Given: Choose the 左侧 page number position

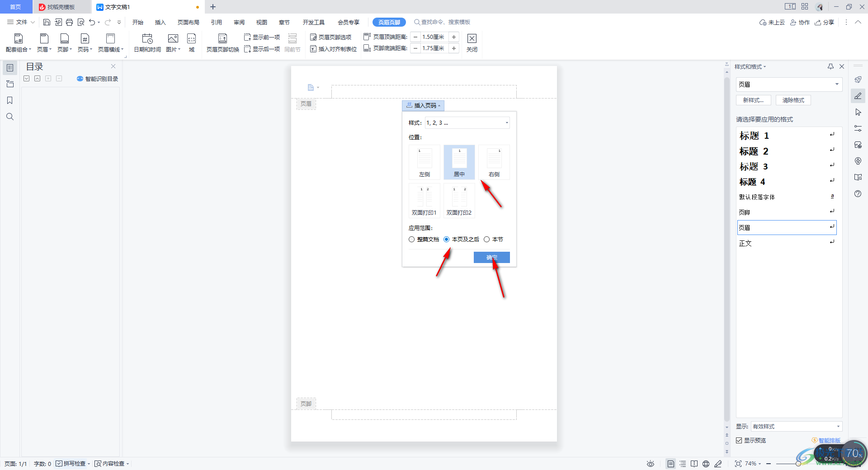Looking at the screenshot, I should (425, 162).
